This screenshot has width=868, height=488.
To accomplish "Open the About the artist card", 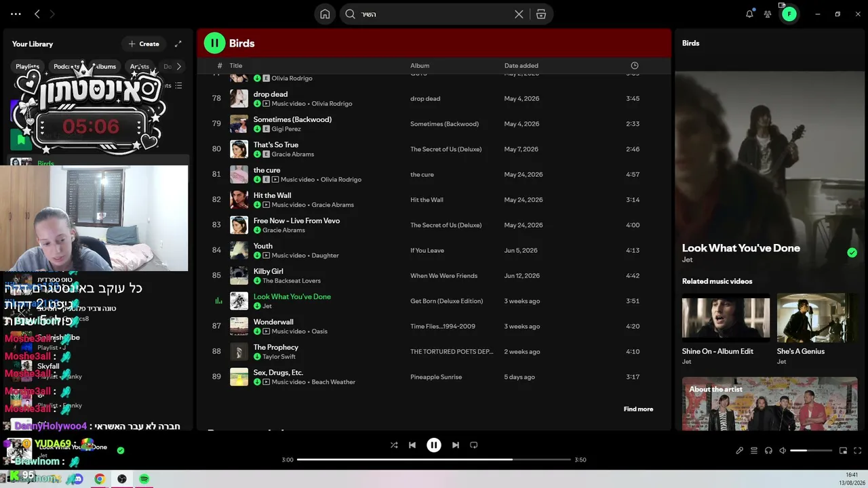I will tap(770, 404).
